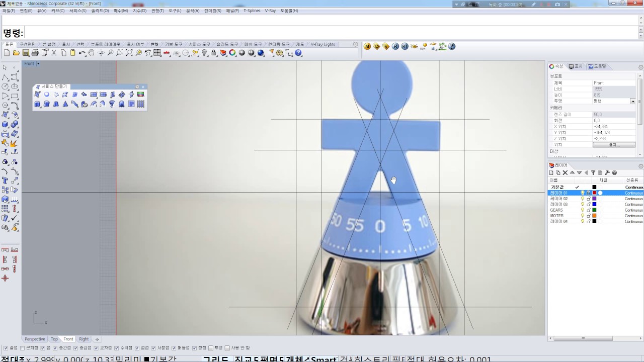The height and width of the screenshot is (362, 644).
Task: Close the 서피스 만들기 floating toolbar
Action: [x=143, y=87]
